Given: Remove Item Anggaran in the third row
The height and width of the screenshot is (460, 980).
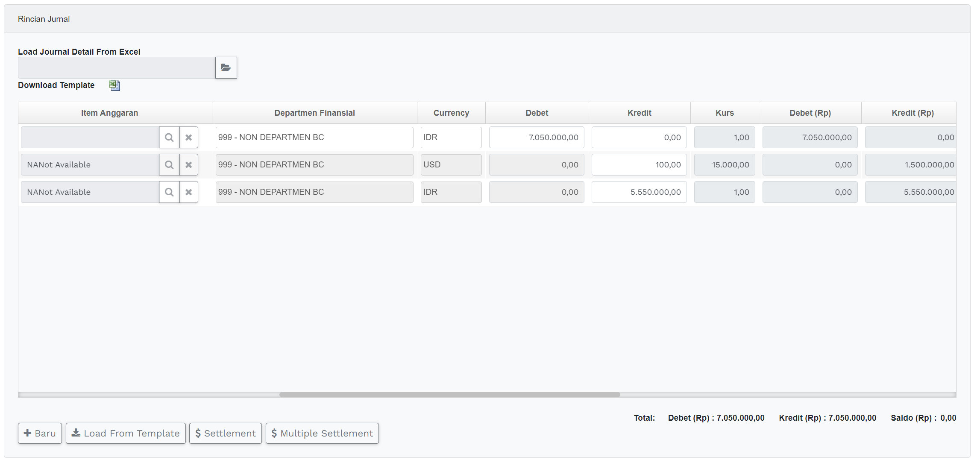Looking at the screenshot, I should [x=188, y=192].
